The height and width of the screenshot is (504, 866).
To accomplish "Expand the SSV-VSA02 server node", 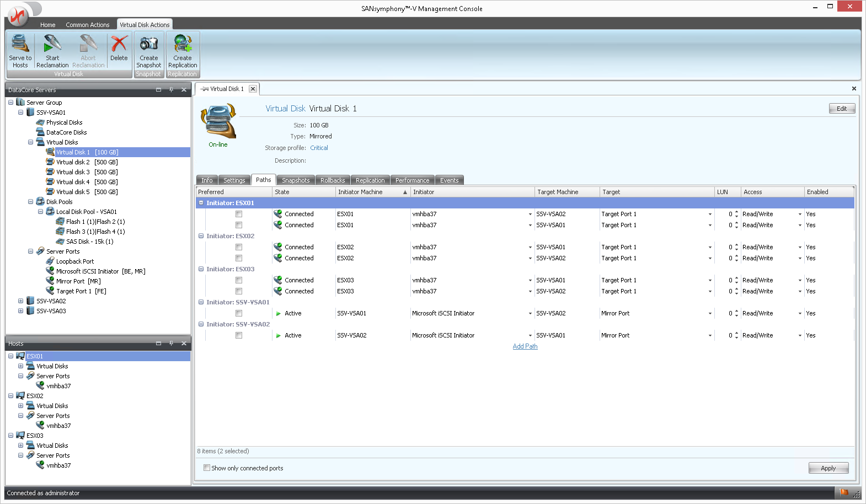I will (20, 301).
